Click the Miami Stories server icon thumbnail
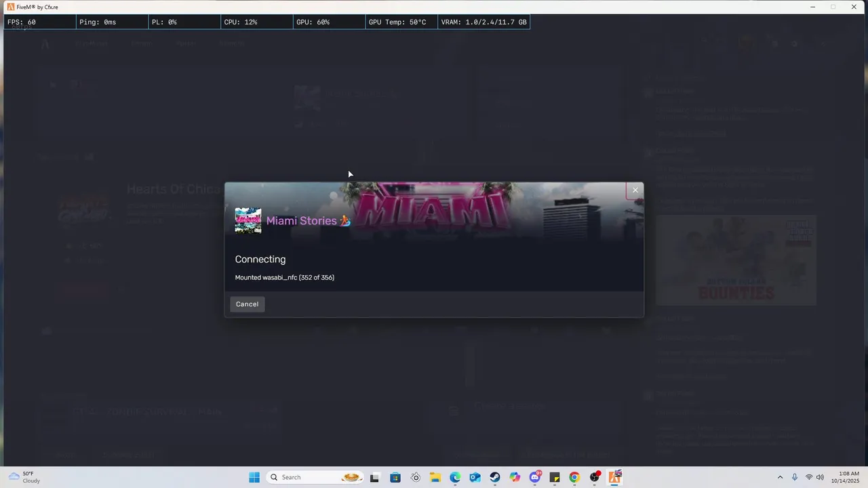The width and height of the screenshot is (868, 488). (248, 221)
